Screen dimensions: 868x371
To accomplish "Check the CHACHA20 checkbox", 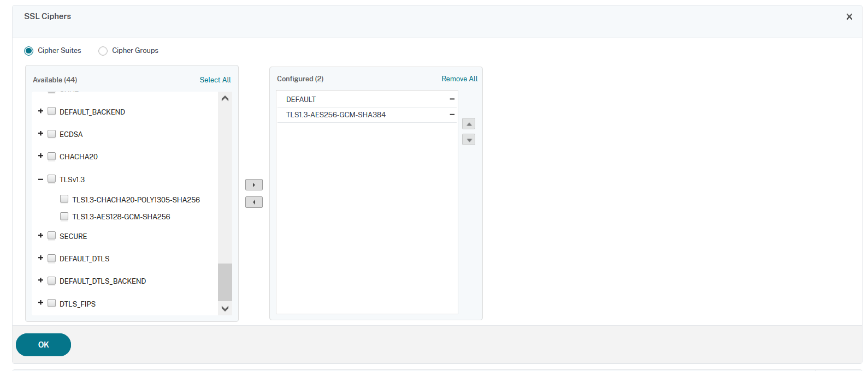I will pyautogui.click(x=52, y=156).
